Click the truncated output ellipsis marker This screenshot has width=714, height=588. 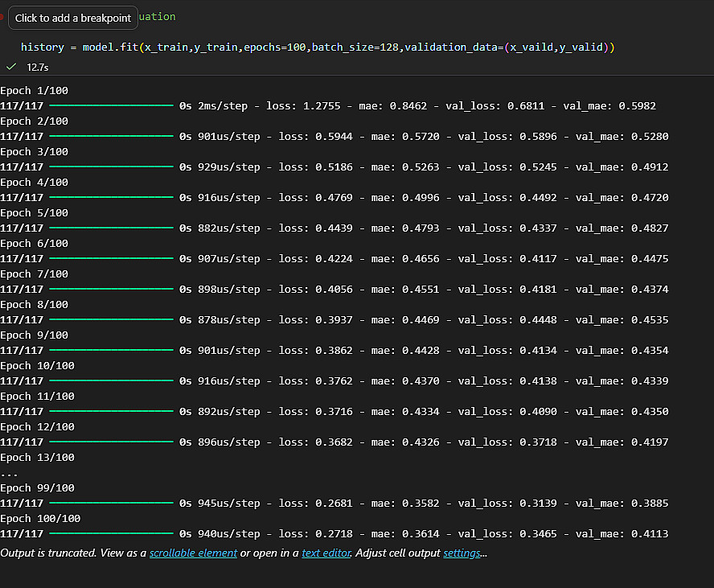(9, 475)
